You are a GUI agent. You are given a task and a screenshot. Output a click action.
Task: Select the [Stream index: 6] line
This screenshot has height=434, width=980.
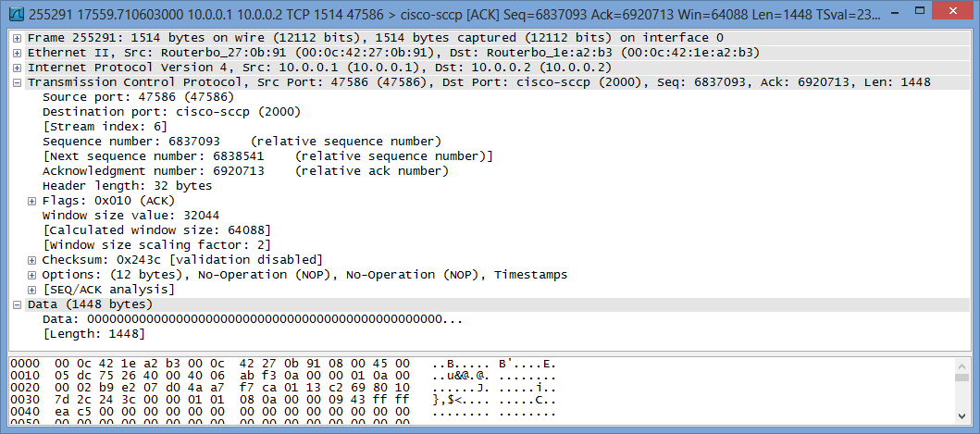[x=105, y=127]
